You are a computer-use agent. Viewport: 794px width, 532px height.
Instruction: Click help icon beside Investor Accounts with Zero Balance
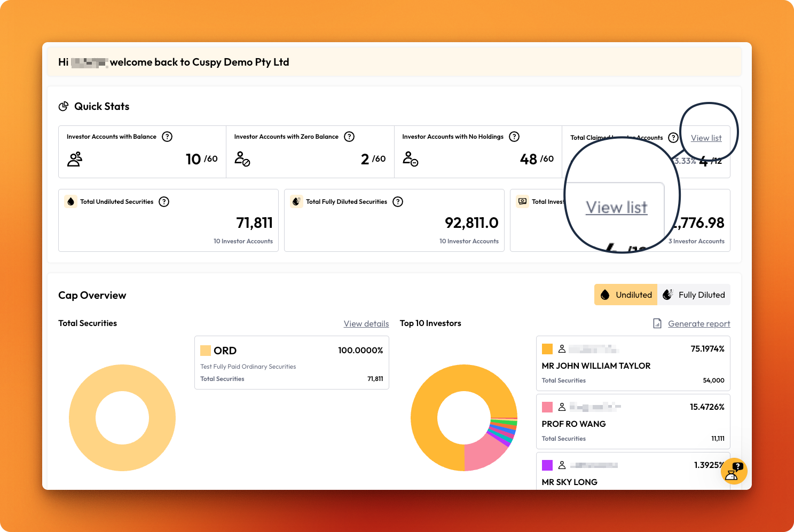[349, 137]
